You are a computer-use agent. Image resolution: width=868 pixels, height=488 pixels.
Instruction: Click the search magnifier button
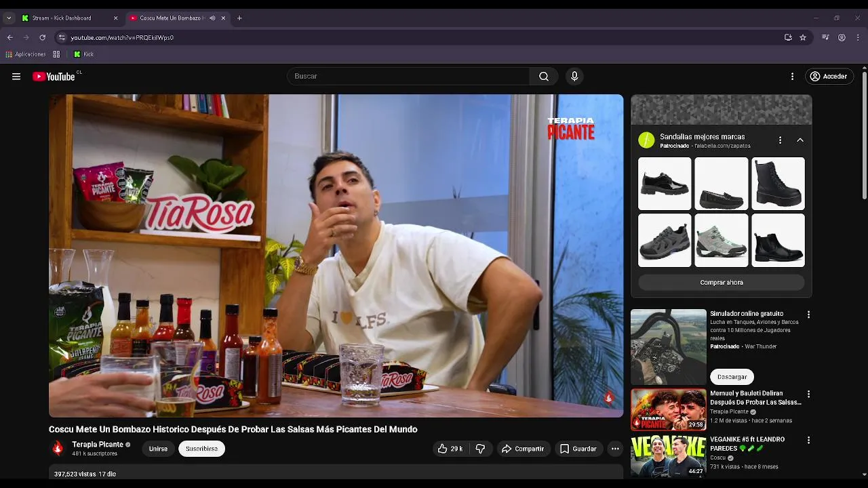pos(544,77)
